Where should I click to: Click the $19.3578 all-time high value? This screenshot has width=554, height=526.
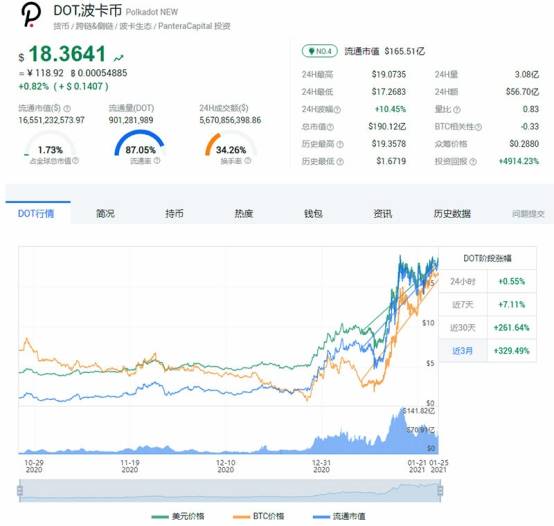(389, 144)
